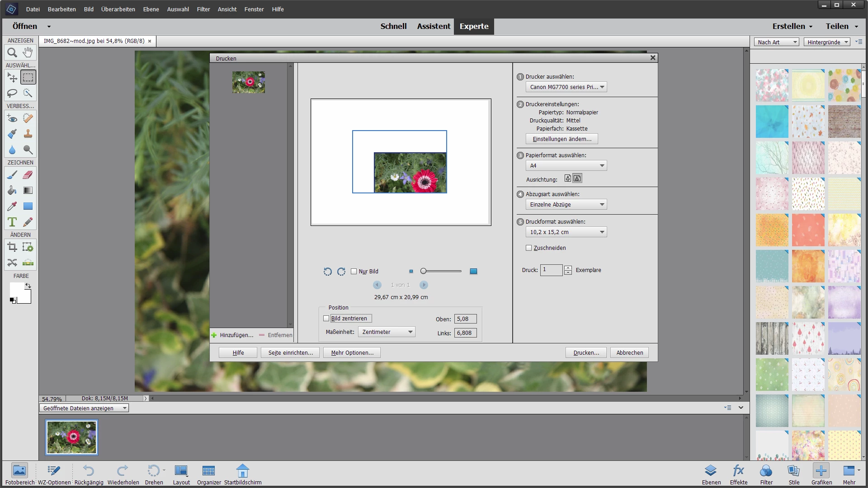Image resolution: width=868 pixels, height=488 pixels.
Task: Open the Effekte panel
Action: pyautogui.click(x=738, y=474)
